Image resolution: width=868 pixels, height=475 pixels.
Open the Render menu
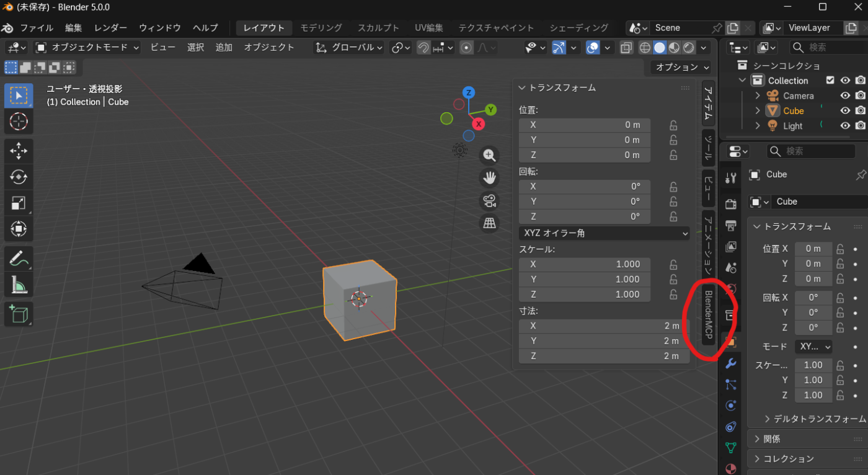click(x=111, y=28)
